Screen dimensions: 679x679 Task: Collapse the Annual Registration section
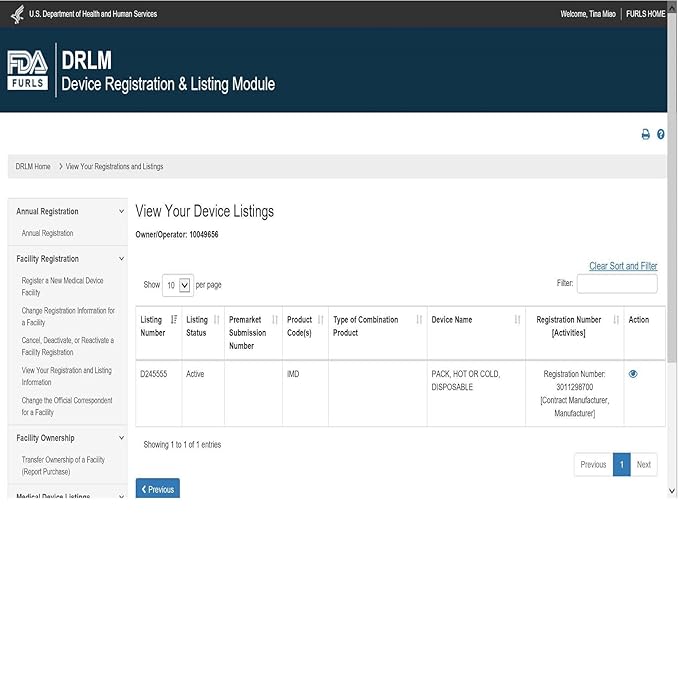(122, 212)
